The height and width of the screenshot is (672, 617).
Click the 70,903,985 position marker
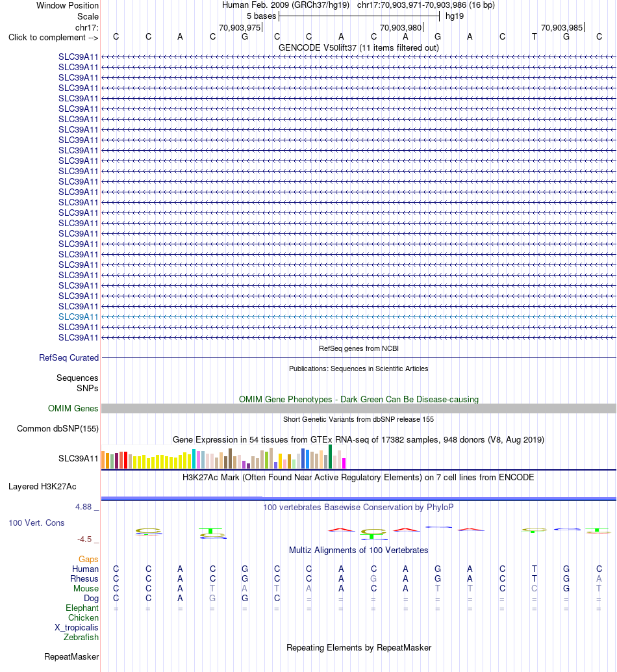(562, 28)
